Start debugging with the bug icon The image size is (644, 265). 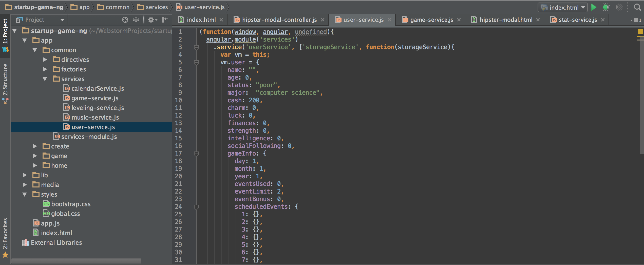(x=606, y=7)
